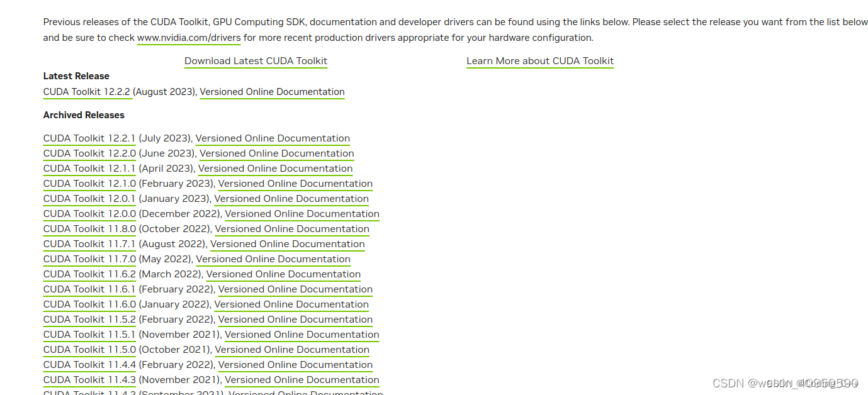Open documentation link beside December 2022
This screenshot has height=395, width=868.
click(x=302, y=214)
